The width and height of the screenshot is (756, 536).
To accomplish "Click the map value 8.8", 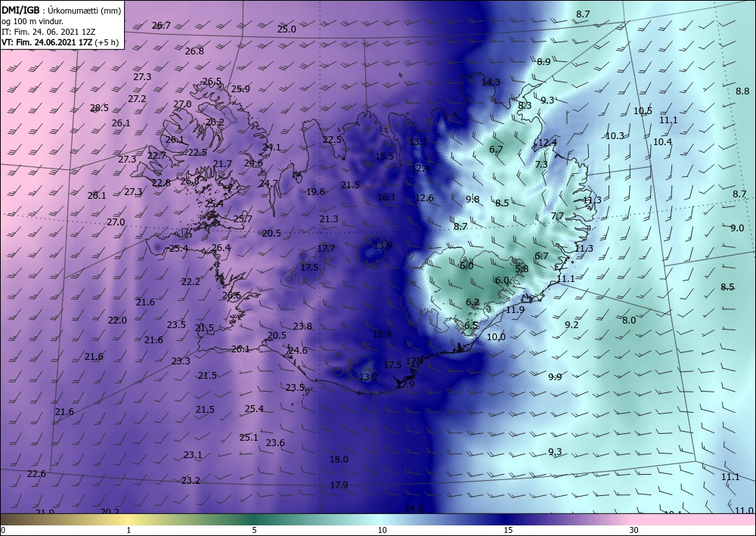I will point(742,91).
